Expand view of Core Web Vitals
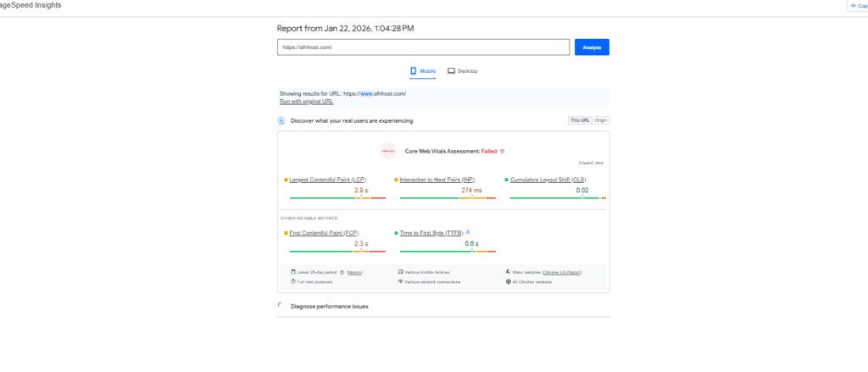 point(591,162)
